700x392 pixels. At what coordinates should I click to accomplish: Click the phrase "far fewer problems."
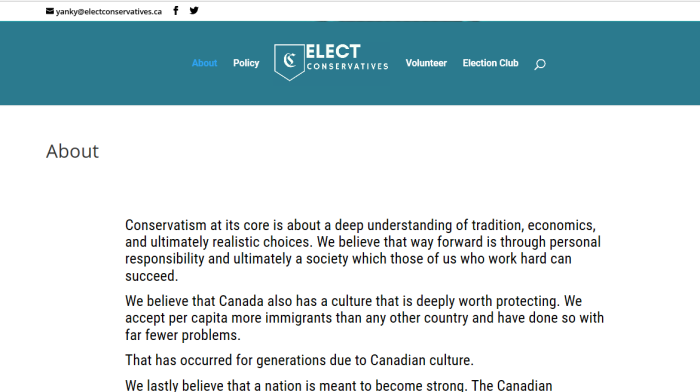click(x=183, y=335)
